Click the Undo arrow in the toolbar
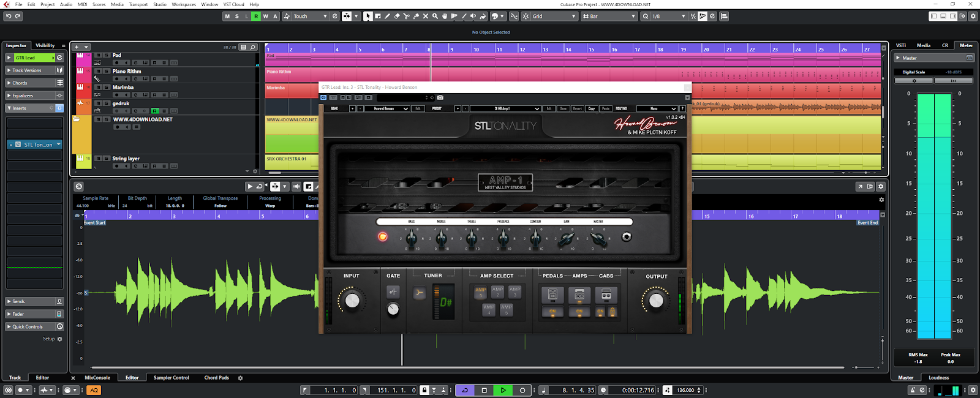 coord(9,16)
